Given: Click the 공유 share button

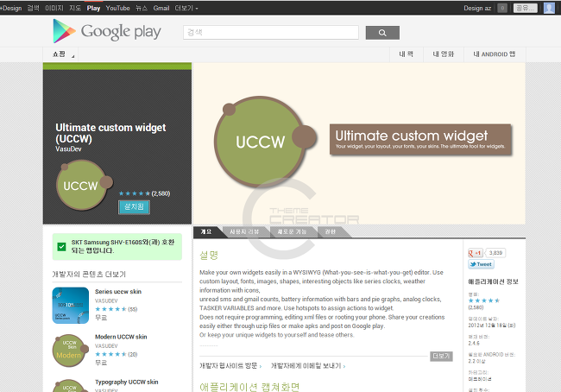Looking at the screenshot, I should (x=526, y=8).
